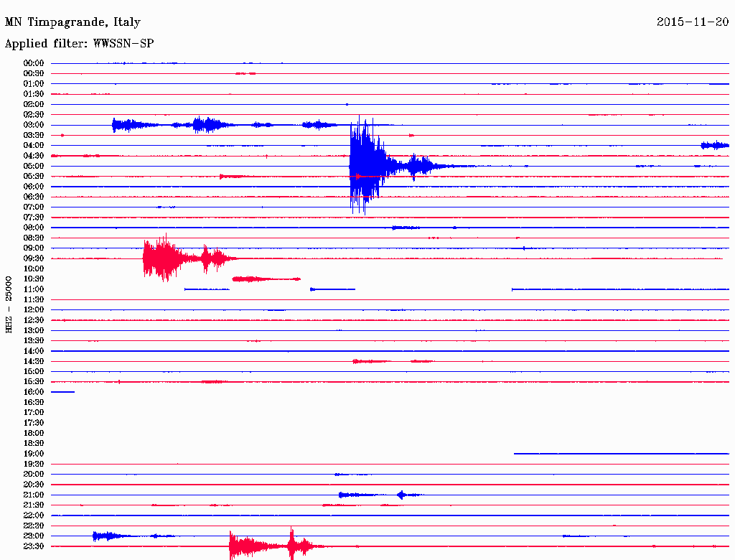Select the 17:00 time label
This screenshot has width=735, height=560.
coord(34,413)
